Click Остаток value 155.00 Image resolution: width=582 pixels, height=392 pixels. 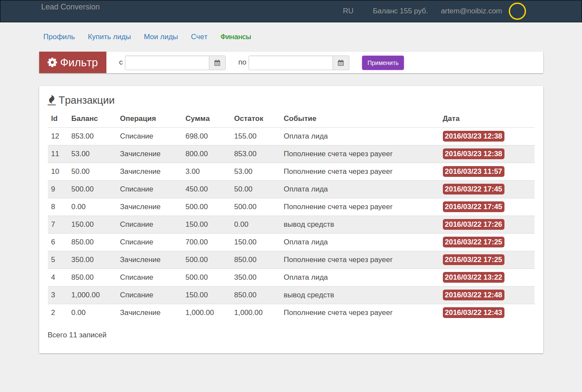(x=245, y=136)
